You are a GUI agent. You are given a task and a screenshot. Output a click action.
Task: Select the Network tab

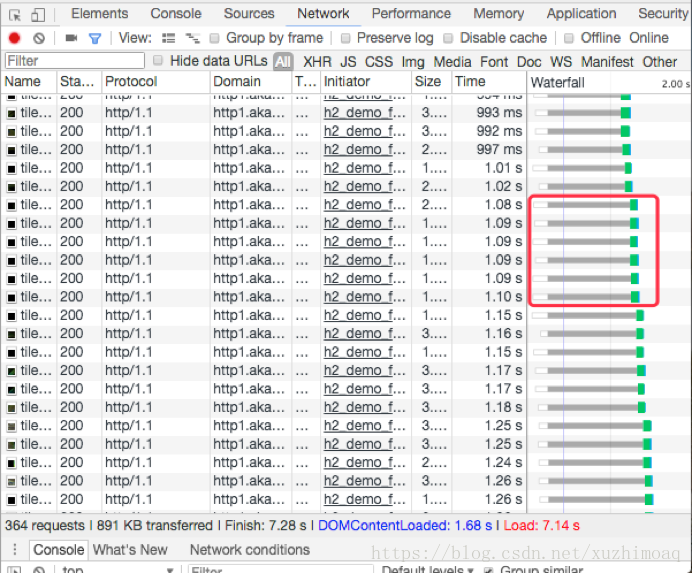pos(323,14)
